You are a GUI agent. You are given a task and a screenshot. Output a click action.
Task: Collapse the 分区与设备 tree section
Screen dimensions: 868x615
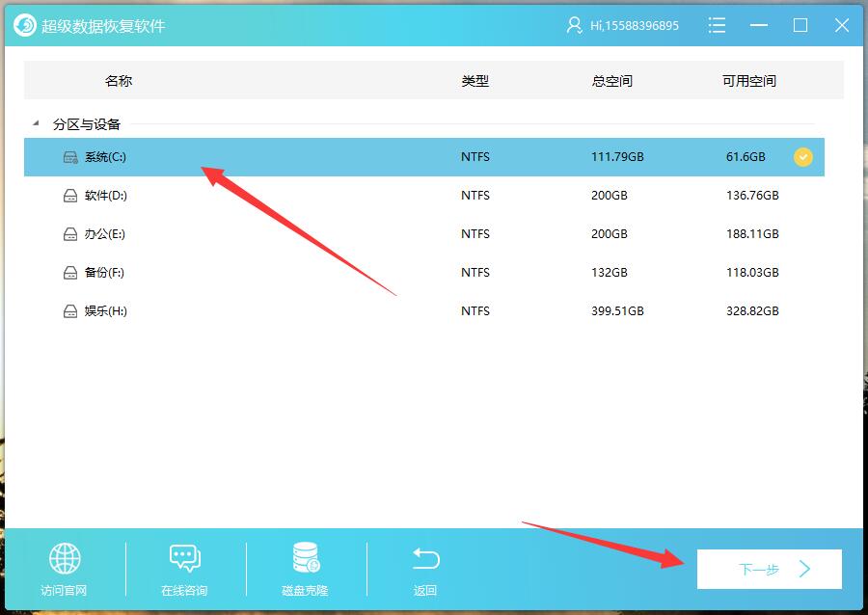click(37, 123)
